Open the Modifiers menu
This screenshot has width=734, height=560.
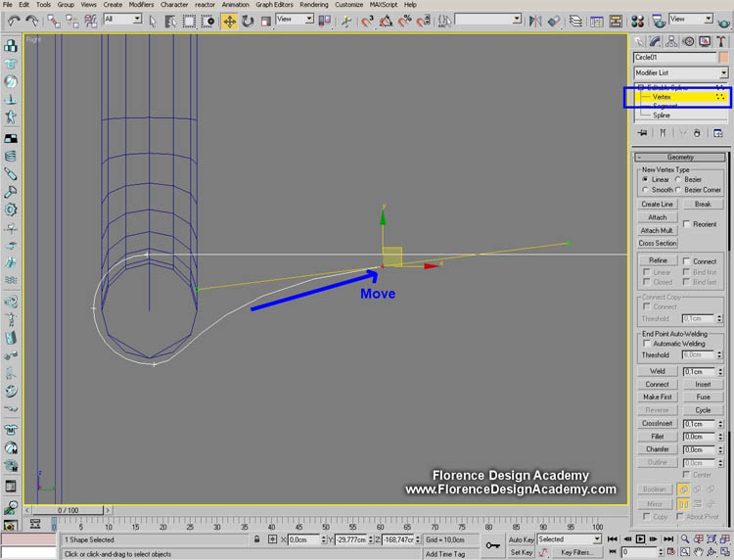(141, 5)
